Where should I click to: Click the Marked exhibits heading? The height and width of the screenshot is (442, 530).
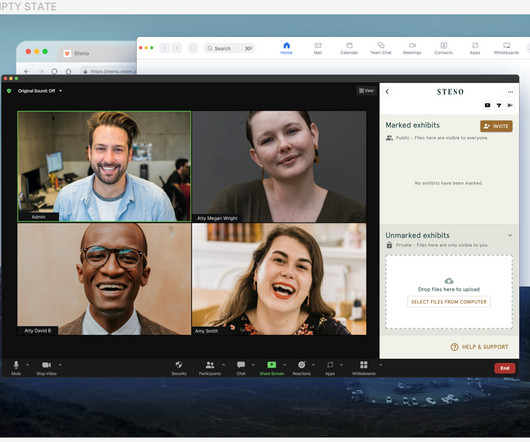tap(413, 125)
